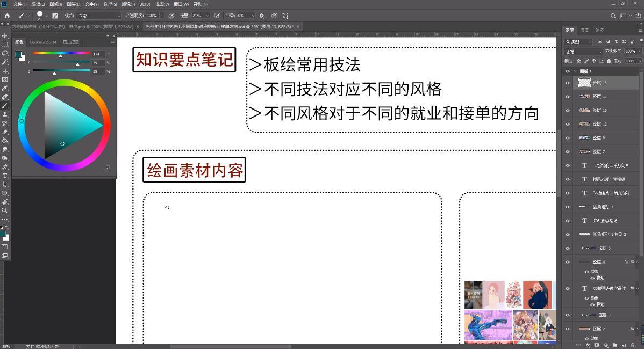Filter layers by adjustment layer icon
Viewport: 644px width, 349px height.
tap(609, 42)
